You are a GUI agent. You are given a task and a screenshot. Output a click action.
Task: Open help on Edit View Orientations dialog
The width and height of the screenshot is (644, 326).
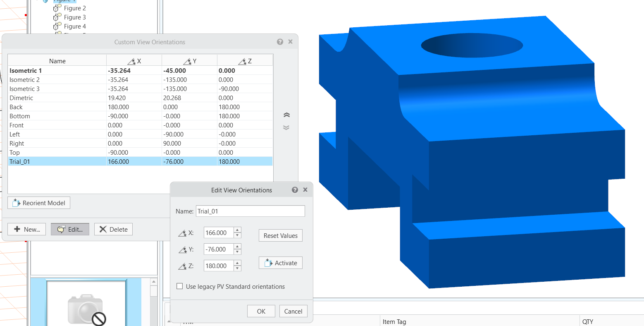295,190
